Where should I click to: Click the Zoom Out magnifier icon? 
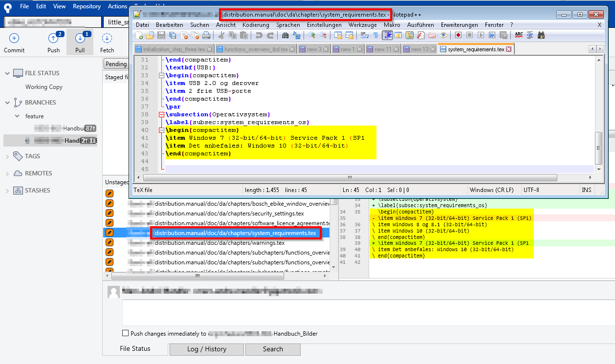point(323,35)
